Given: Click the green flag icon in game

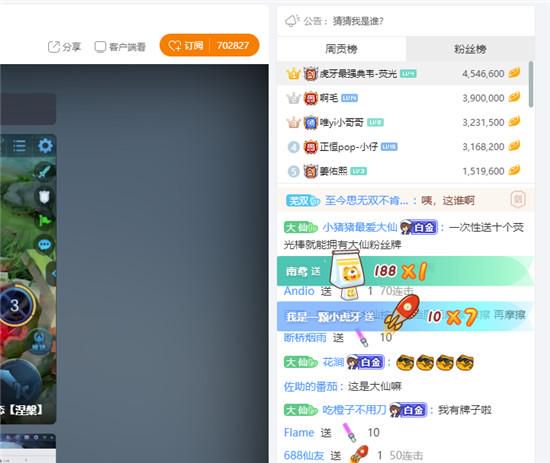Looking at the screenshot, I should [44, 221].
